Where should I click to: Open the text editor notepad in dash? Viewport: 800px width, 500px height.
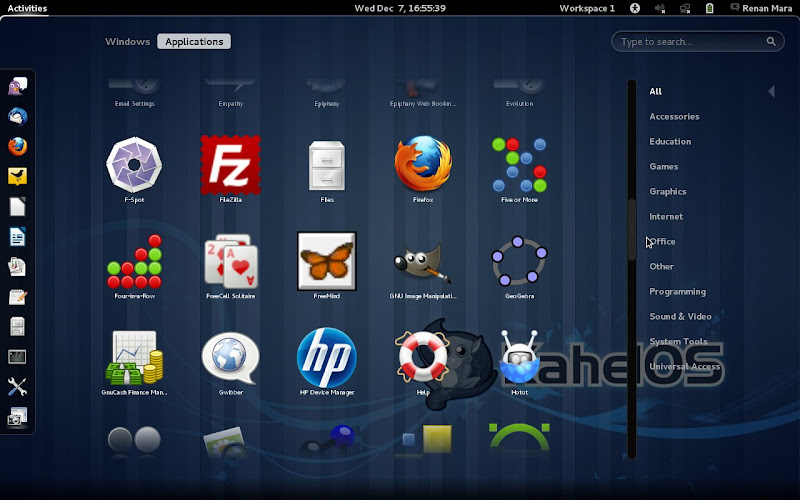(17, 297)
